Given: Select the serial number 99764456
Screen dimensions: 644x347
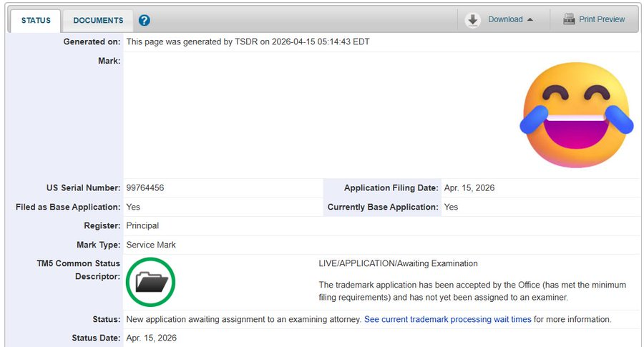Looking at the screenshot, I should (145, 187).
